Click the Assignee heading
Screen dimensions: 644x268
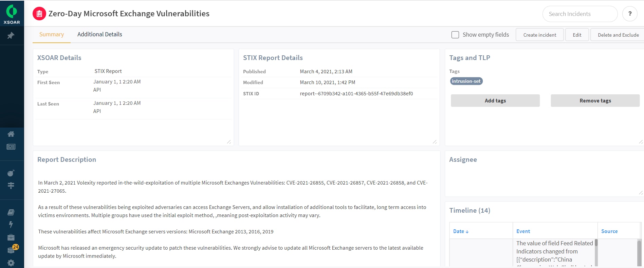pyautogui.click(x=463, y=159)
